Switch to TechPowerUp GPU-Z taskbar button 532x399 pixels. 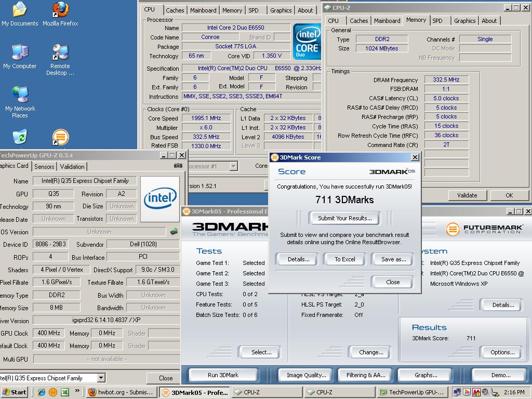pos(413,392)
